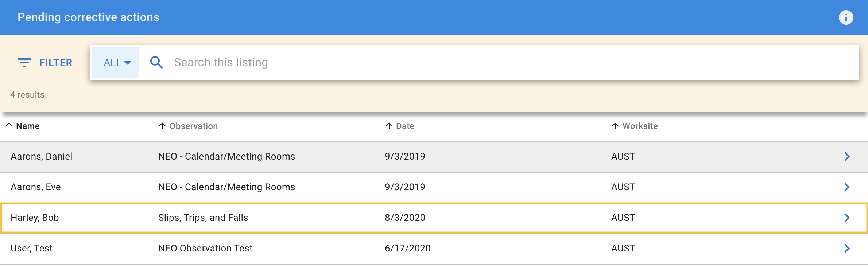Sort by Name column header

tap(28, 126)
